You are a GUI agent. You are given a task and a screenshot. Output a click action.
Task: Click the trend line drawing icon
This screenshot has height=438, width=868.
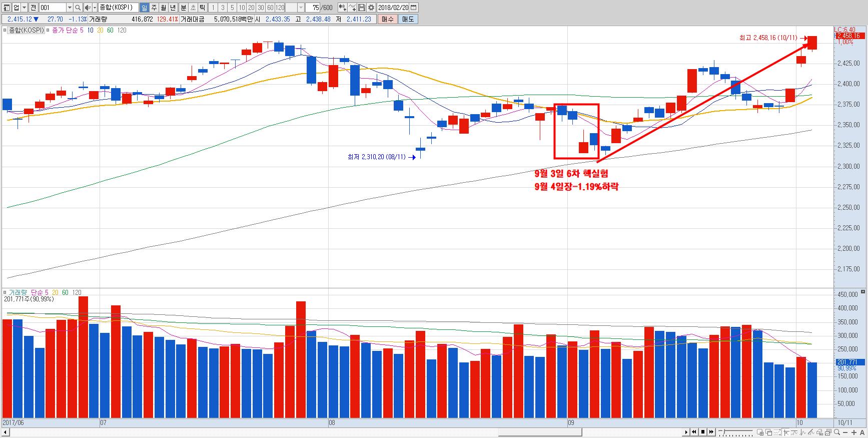(794, 432)
